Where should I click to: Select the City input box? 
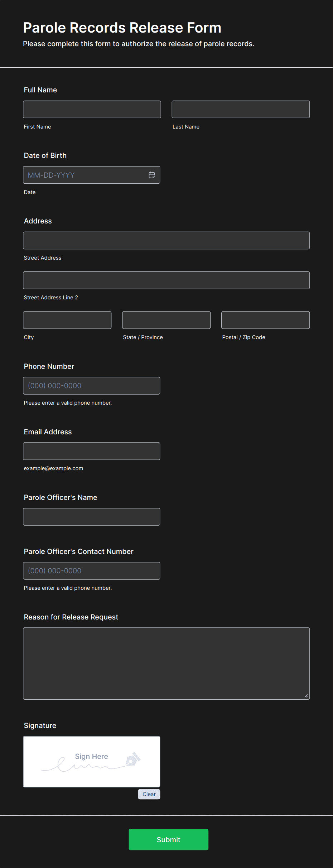pos(67,320)
